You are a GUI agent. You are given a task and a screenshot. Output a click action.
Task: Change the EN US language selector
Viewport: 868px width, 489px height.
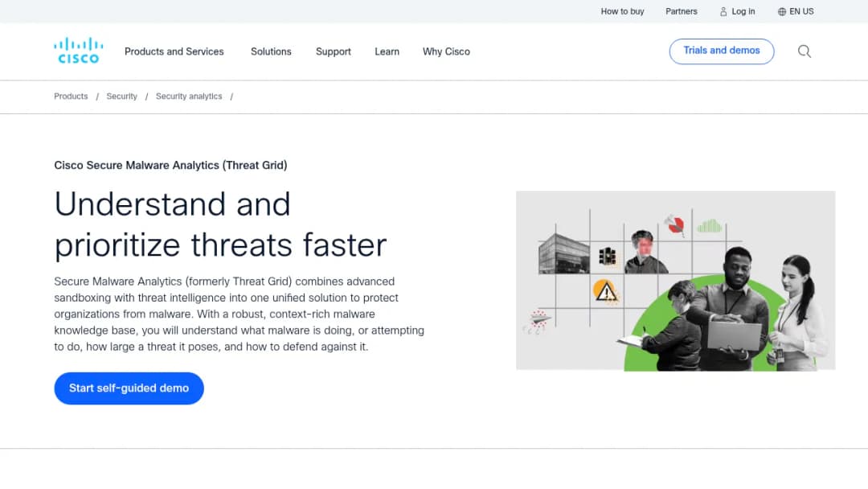(x=796, y=11)
